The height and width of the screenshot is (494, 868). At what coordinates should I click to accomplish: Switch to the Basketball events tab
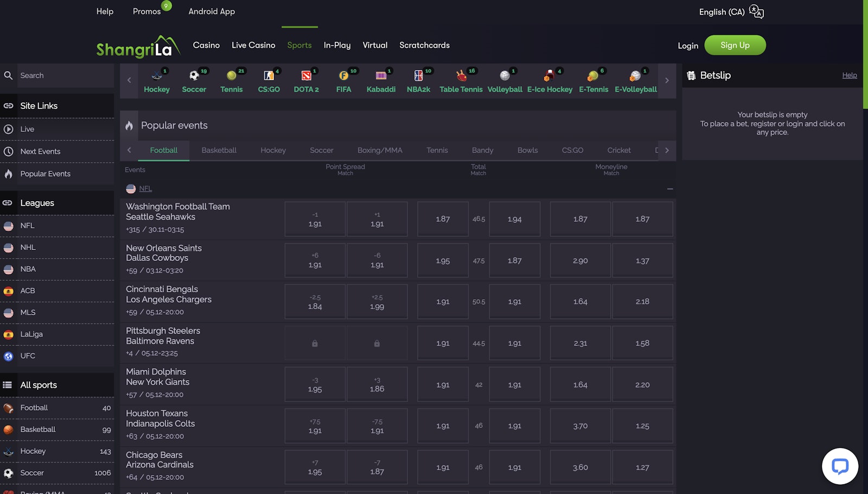[219, 150]
